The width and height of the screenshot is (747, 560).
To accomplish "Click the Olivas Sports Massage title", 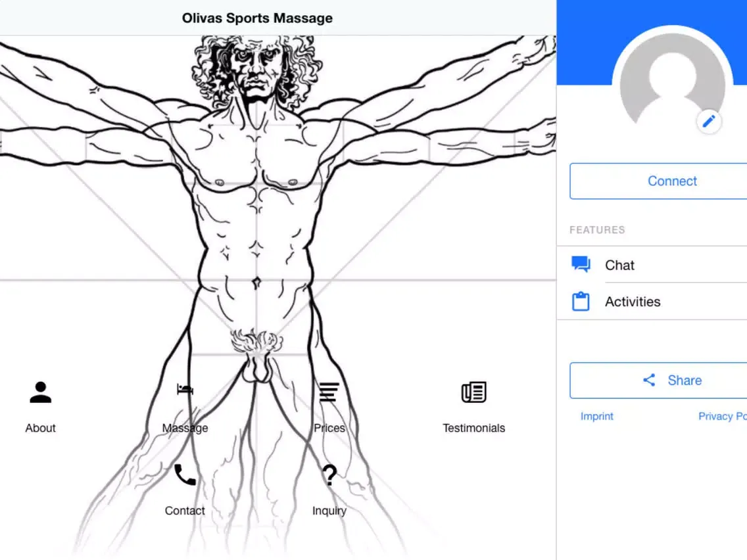I will [257, 18].
